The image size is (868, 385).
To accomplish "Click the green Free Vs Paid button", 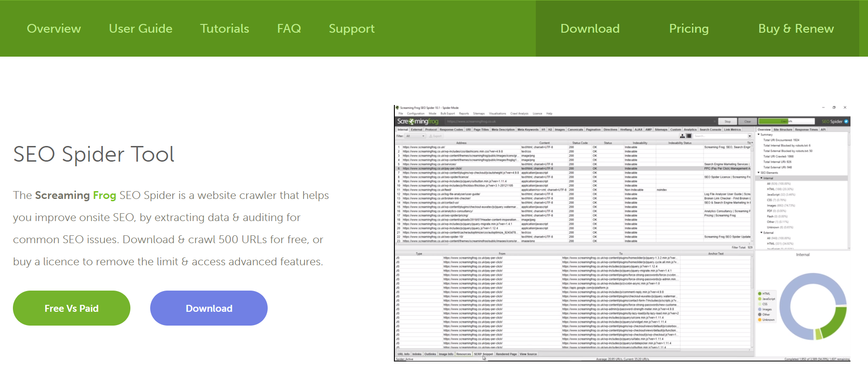I will 71,308.
